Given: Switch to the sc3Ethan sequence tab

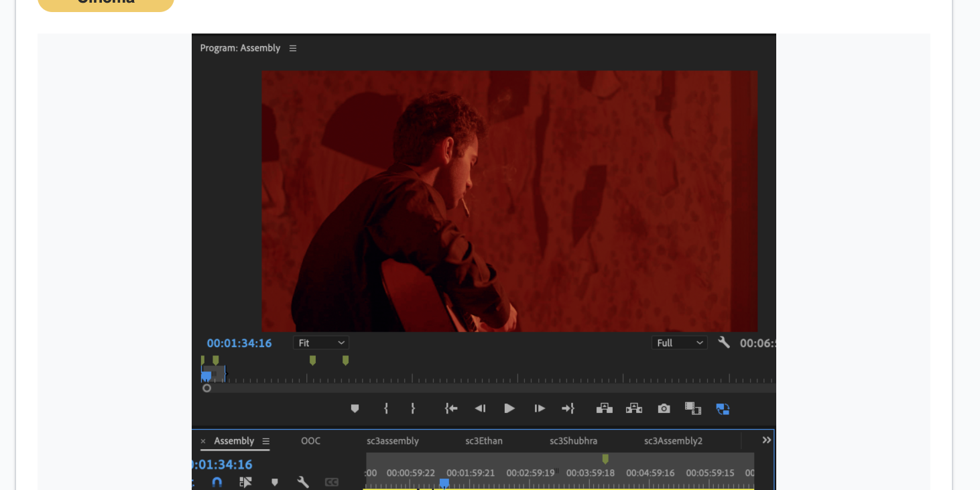Looking at the screenshot, I should coord(484,441).
